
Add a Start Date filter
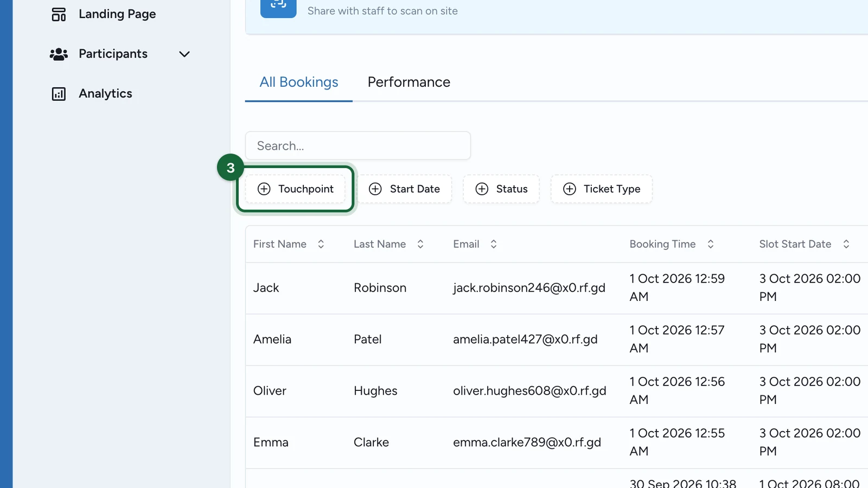(x=404, y=189)
